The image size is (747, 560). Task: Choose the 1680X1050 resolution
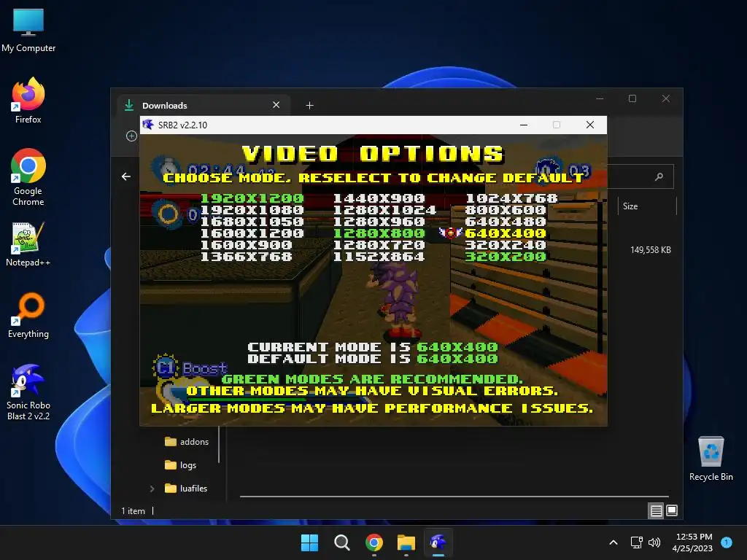click(x=252, y=222)
